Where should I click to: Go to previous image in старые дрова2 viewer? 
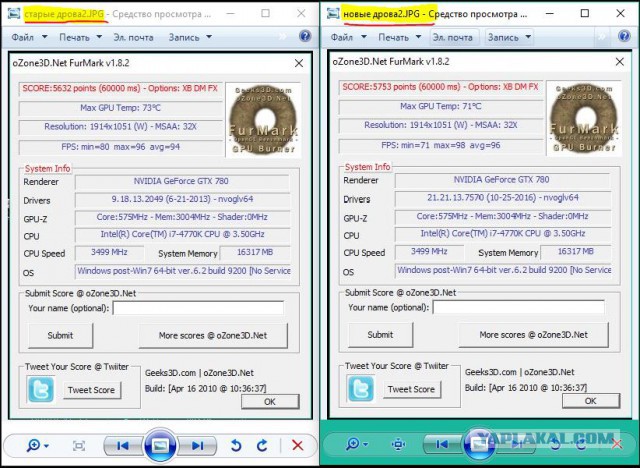(123, 446)
